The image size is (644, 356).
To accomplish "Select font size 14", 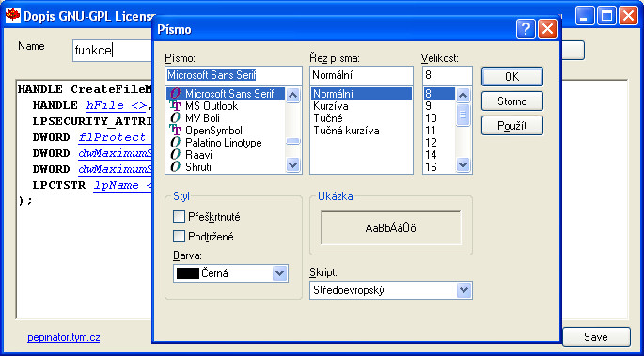I will click(x=439, y=155).
